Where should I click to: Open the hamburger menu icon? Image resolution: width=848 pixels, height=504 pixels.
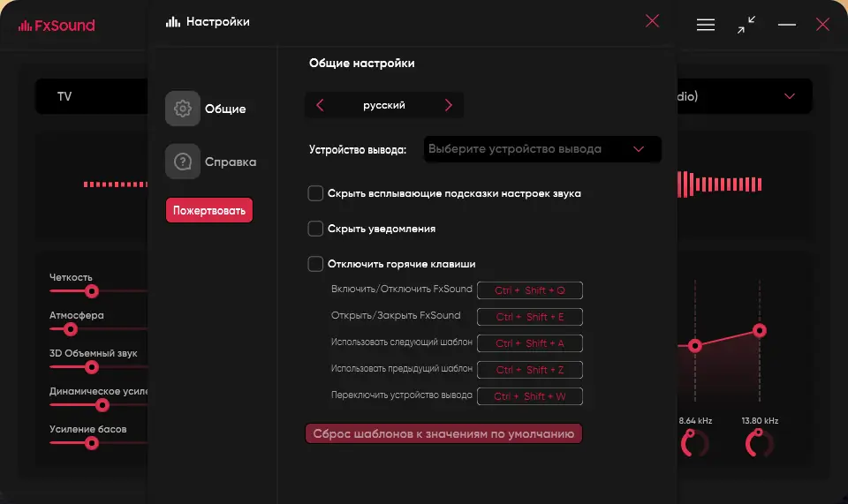pyautogui.click(x=705, y=25)
